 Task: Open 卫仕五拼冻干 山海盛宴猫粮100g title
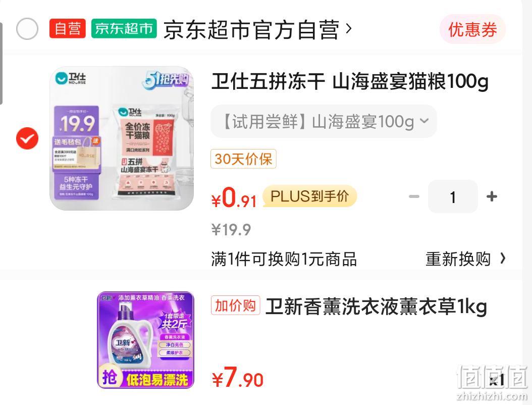click(350, 82)
